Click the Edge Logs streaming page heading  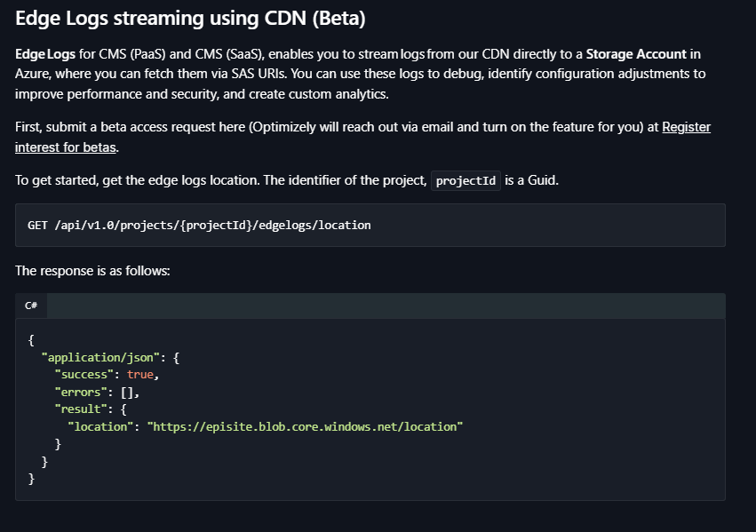click(x=190, y=19)
